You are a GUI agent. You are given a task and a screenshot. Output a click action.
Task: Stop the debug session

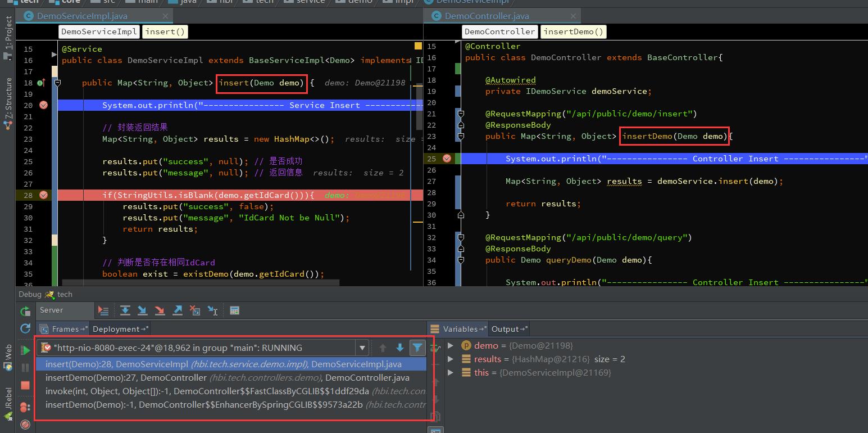point(25,385)
